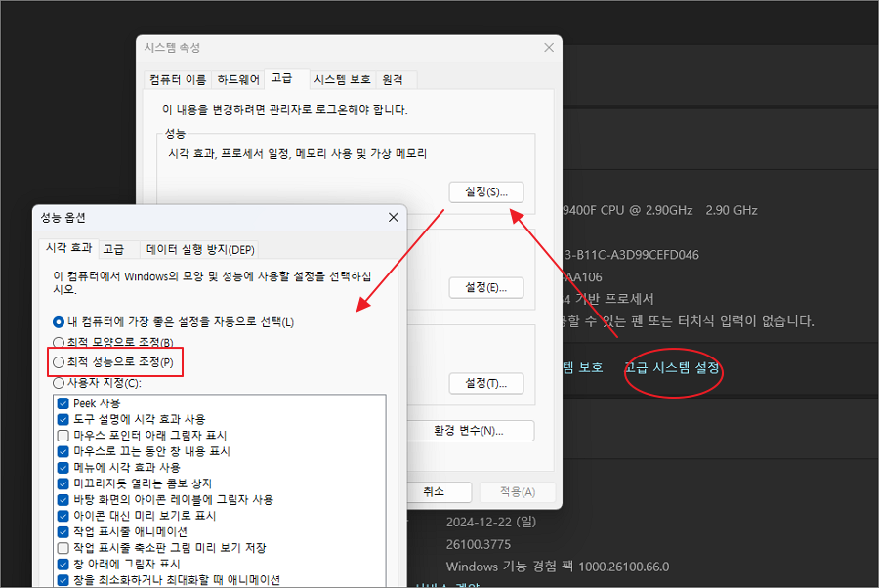Screen dimensions: 879x588
Task: Click 적용(A) button in 시스템 속성
Action: pos(518,492)
